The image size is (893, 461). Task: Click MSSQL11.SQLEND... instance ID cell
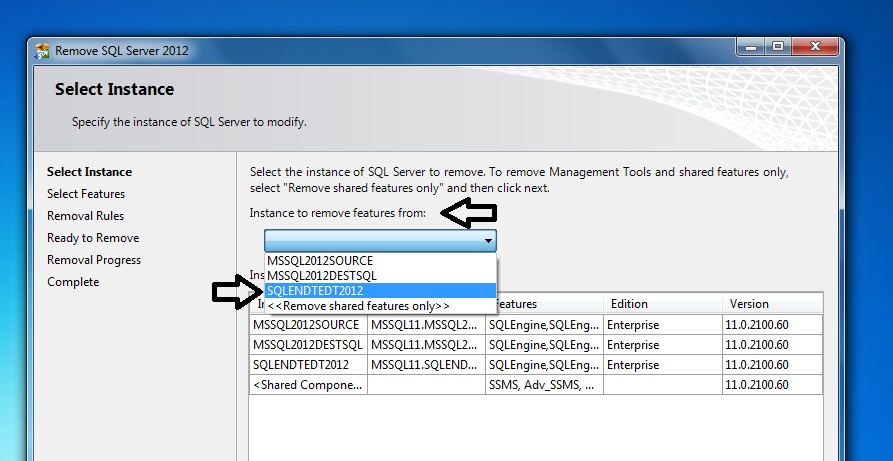[x=427, y=365]
